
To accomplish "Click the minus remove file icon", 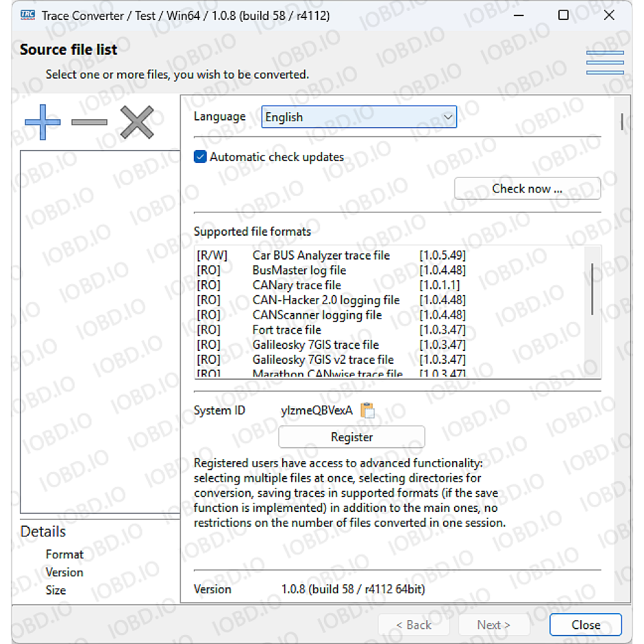I will (x=90, y=122).
